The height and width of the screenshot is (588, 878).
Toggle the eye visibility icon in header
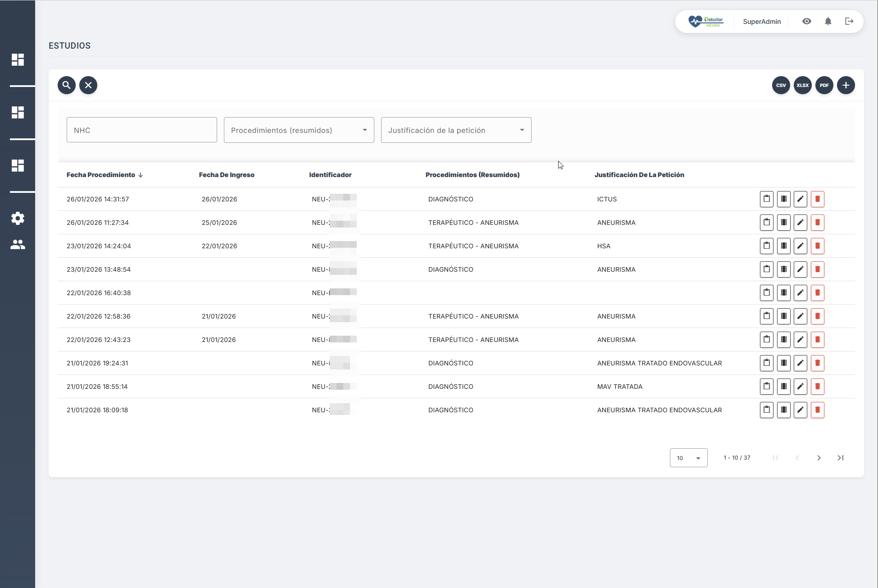point(806,22)
